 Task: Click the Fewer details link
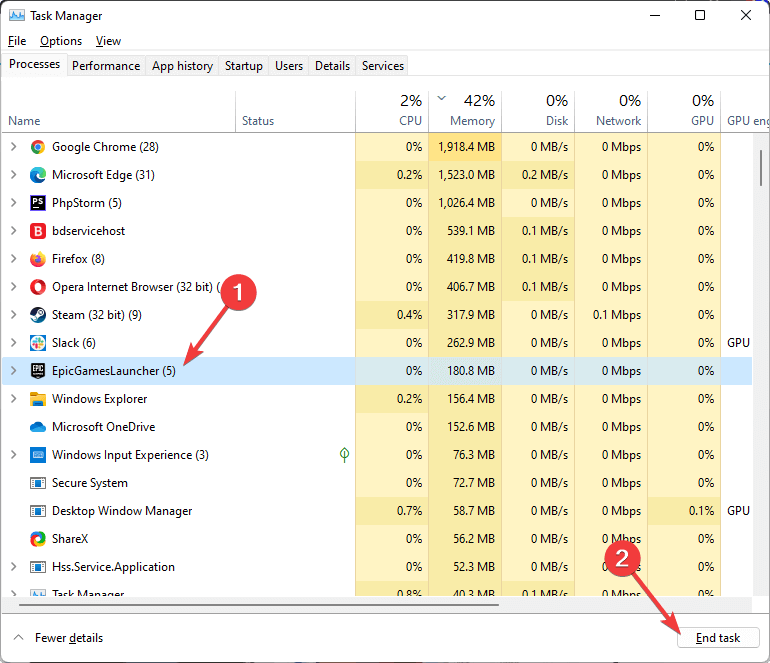(x=69, y=637)
